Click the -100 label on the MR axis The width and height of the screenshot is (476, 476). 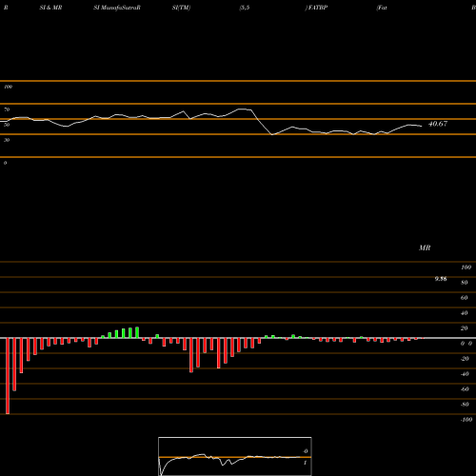pos(466,420)
